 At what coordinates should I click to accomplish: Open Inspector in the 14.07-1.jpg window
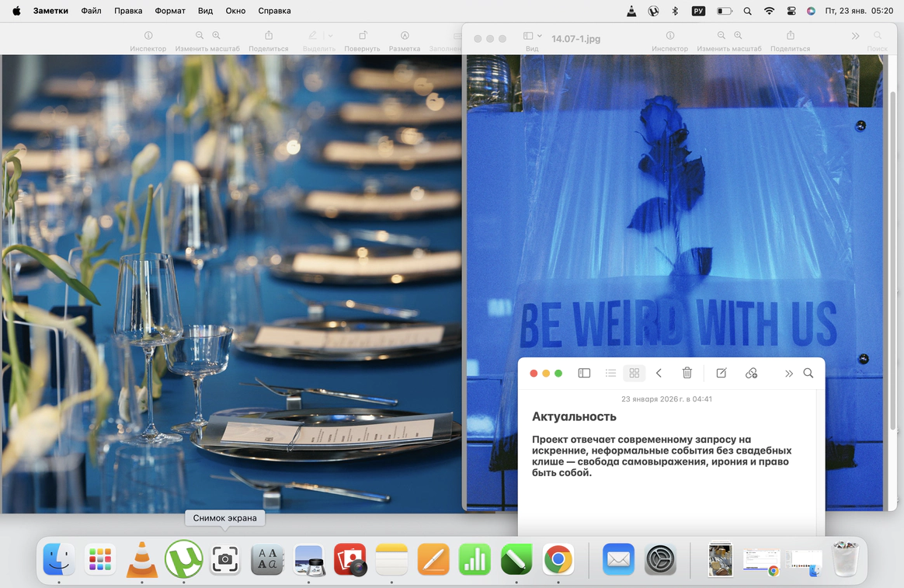coord(669,36)
